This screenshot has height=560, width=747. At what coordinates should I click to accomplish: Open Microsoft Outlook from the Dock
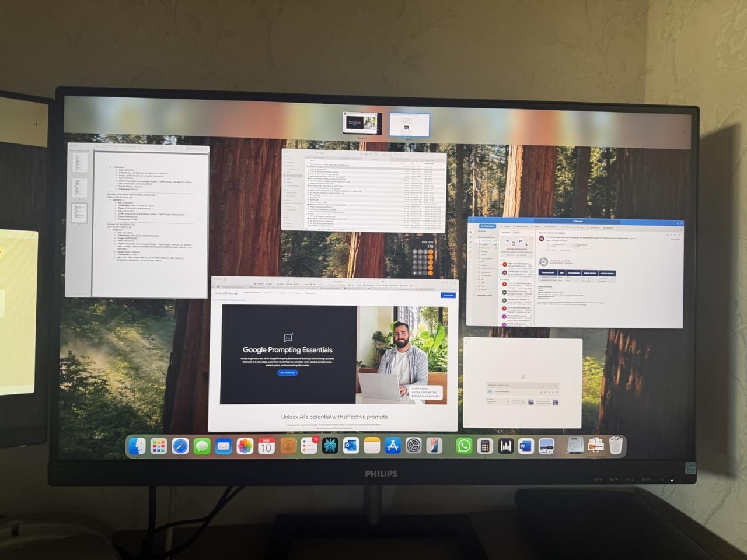click(351, 446)
